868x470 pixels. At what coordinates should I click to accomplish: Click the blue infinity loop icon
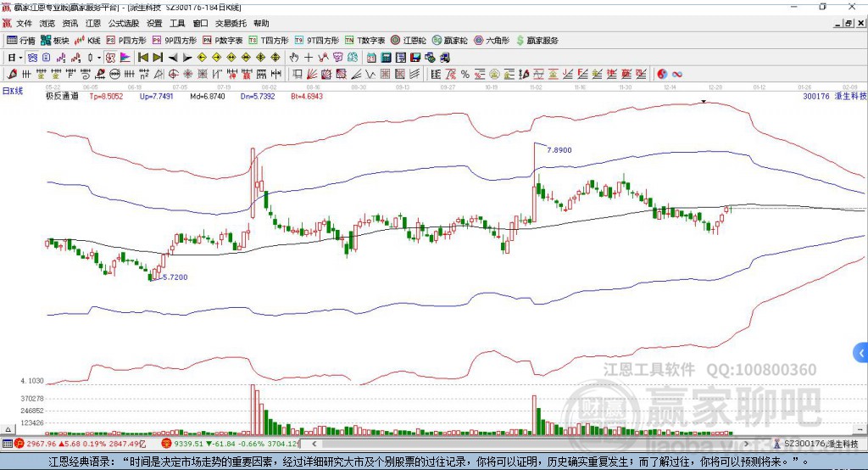677,75
